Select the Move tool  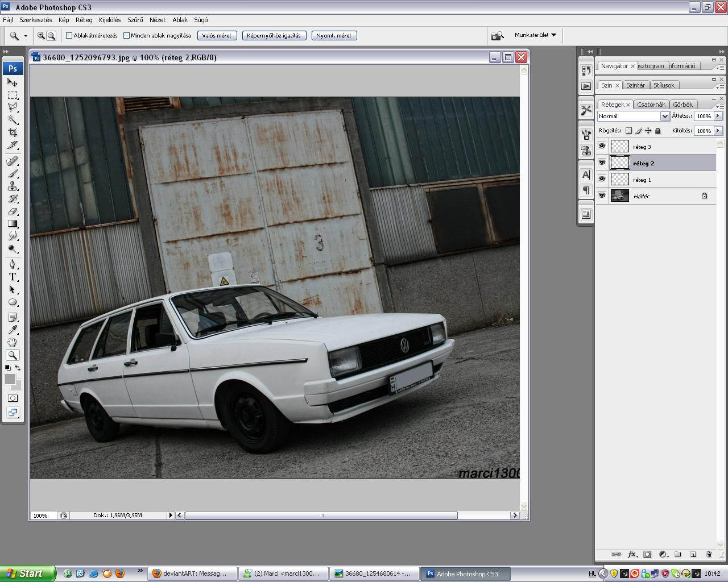pos(13,82)
